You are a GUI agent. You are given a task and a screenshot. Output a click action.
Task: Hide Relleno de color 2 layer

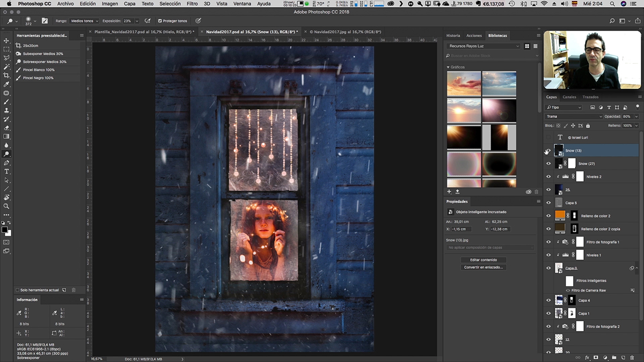pos(548,216)
